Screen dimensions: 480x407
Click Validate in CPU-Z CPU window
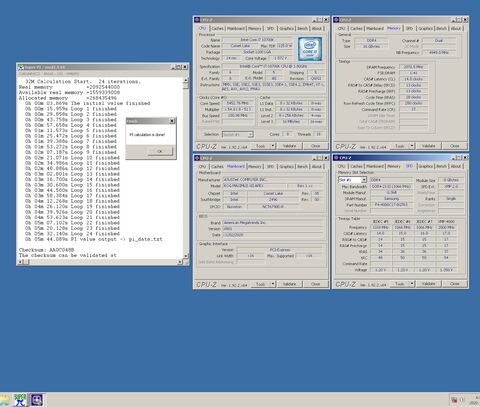pyautogui.click(x=289, y=146)
